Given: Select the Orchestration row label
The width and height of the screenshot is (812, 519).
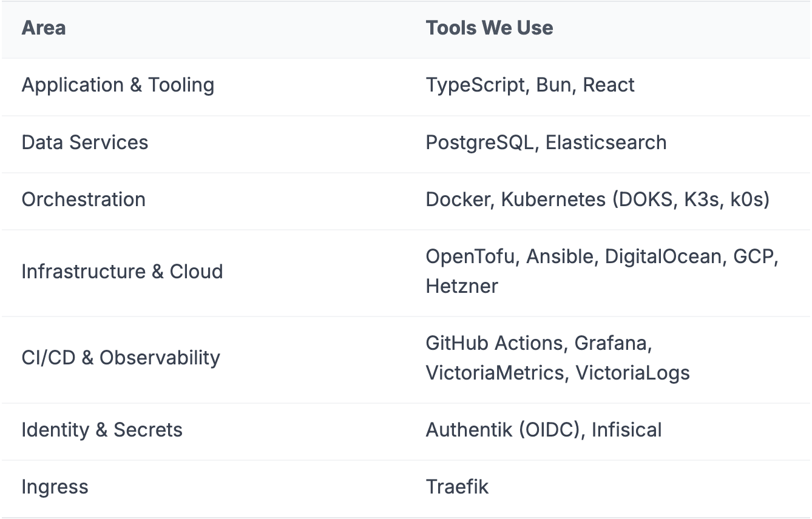Looking at the screenshot, I should (x=84, y=199).
